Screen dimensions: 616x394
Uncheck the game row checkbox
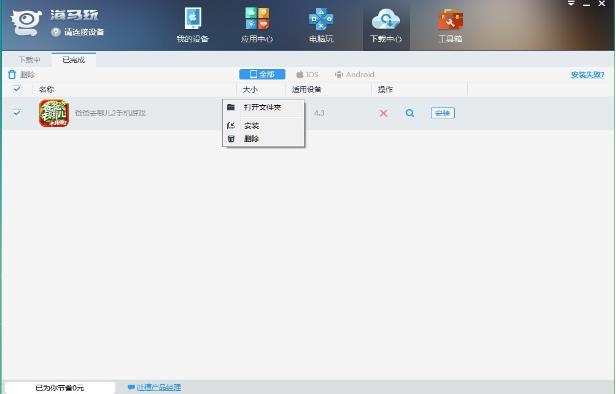[x=17, y=113]
